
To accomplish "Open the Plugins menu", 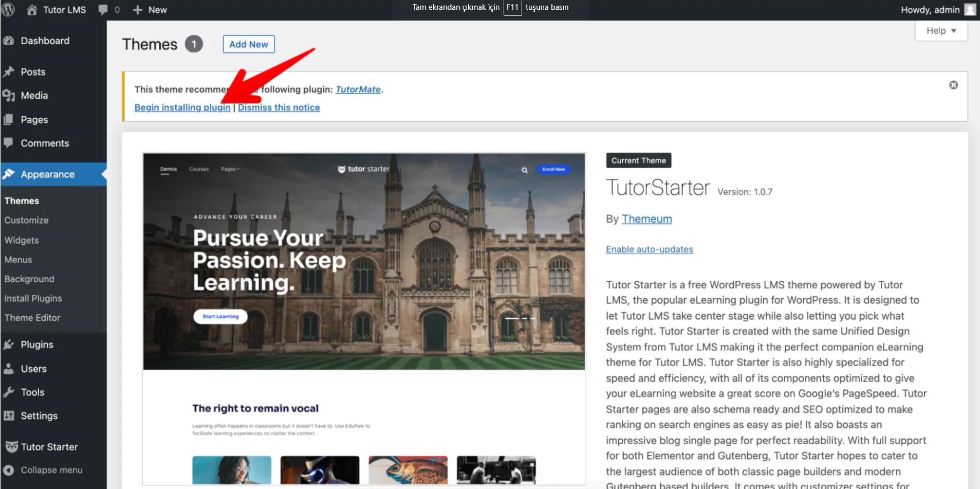I will [36, 345].
